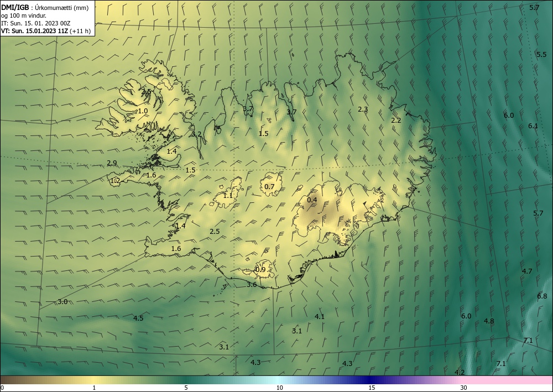553x392 pixels.
Task: Click the '0' label on the color scale
Action: (2, 388)
